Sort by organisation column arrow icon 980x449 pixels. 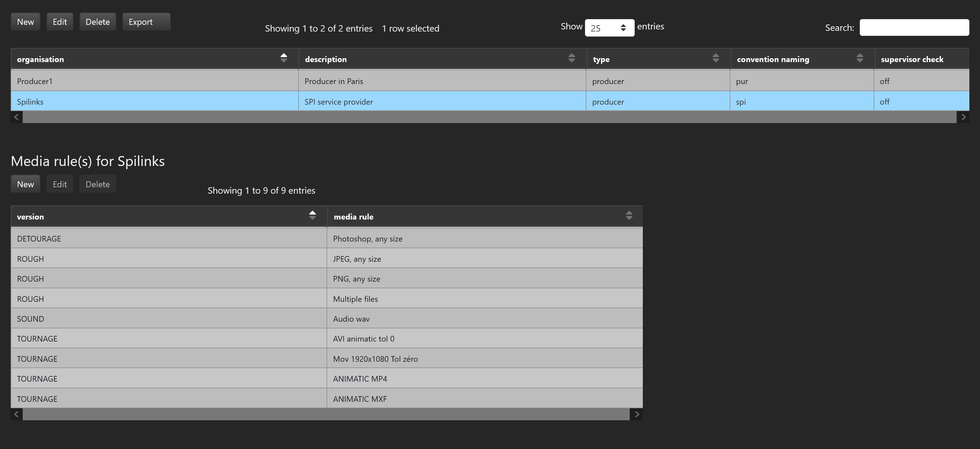pos(283,58)
